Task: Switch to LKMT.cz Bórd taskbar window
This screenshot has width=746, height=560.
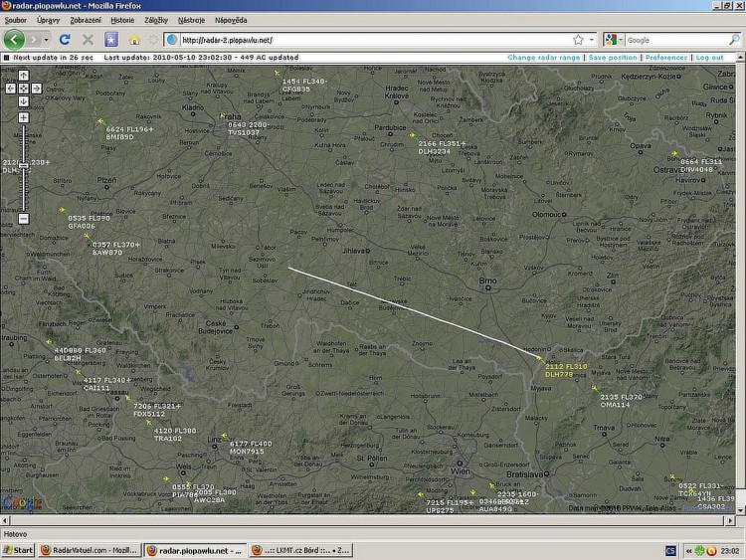Action: pos(300,550)
